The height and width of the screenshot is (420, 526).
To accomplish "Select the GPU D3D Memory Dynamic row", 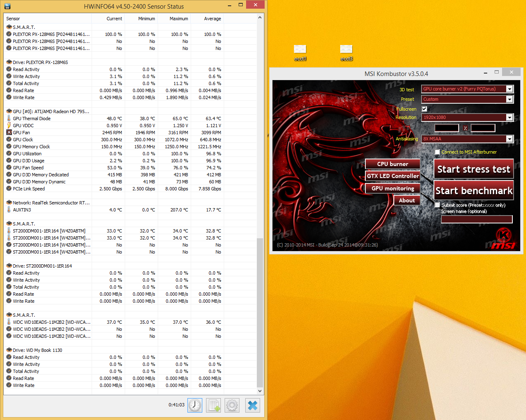I will (114, 182).
